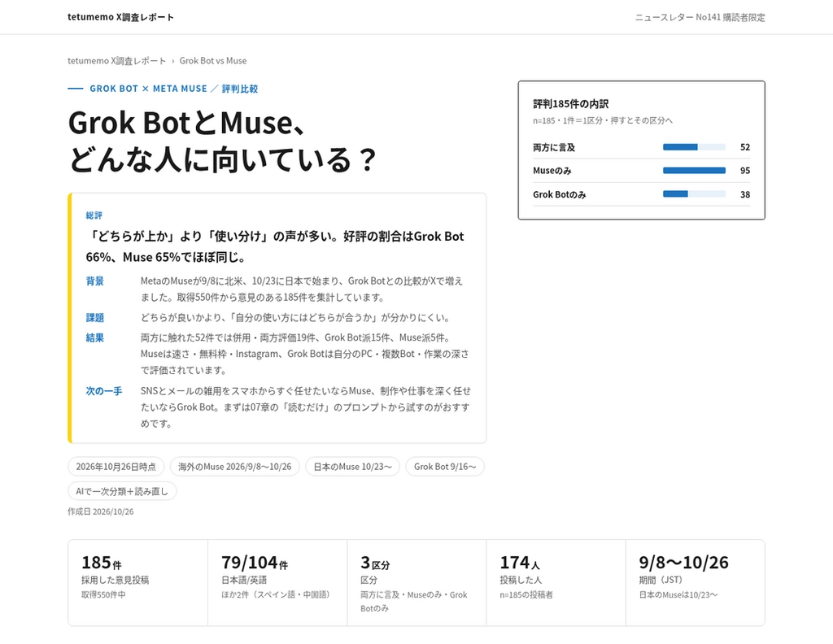The height and width of the screenshot is (644, 833).
Task: Click the AIで一次分類＋読み直し chip
Action: pos(122,491)
